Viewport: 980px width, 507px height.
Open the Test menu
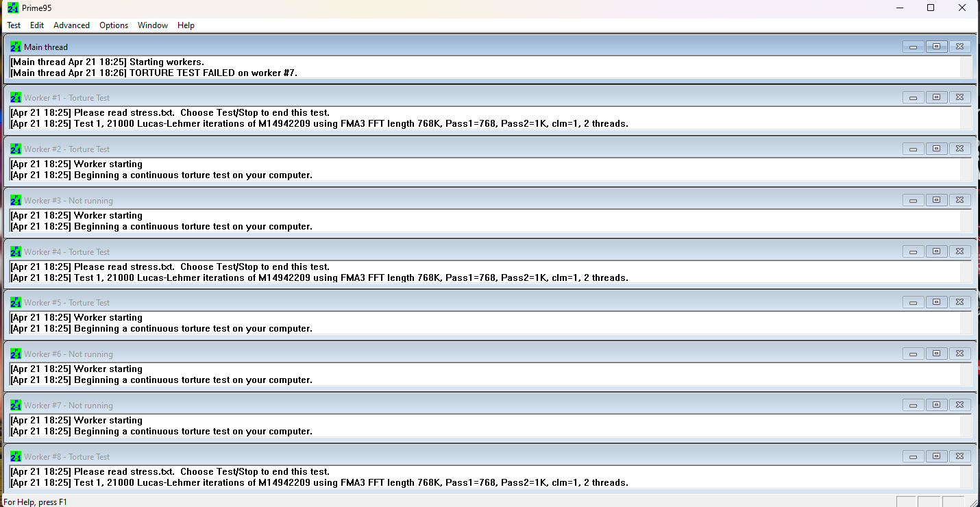tap(14, 25)
